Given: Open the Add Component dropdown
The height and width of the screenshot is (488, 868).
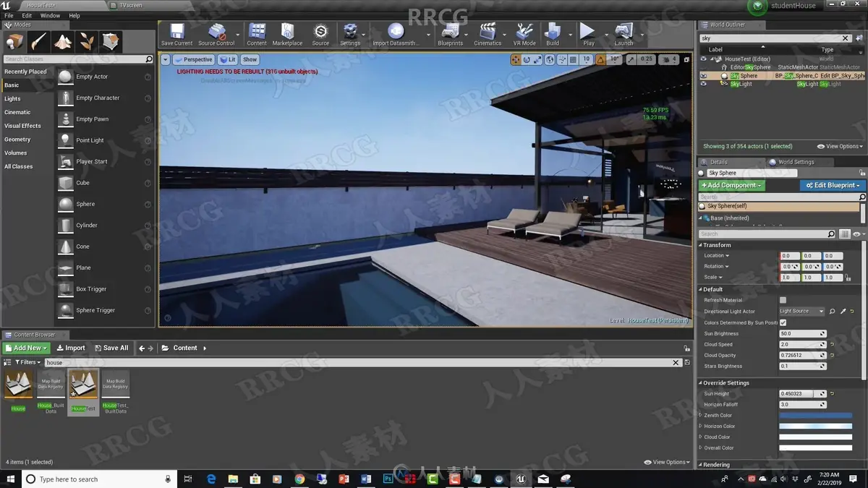Looking at the screenshot, I should 731,185.
